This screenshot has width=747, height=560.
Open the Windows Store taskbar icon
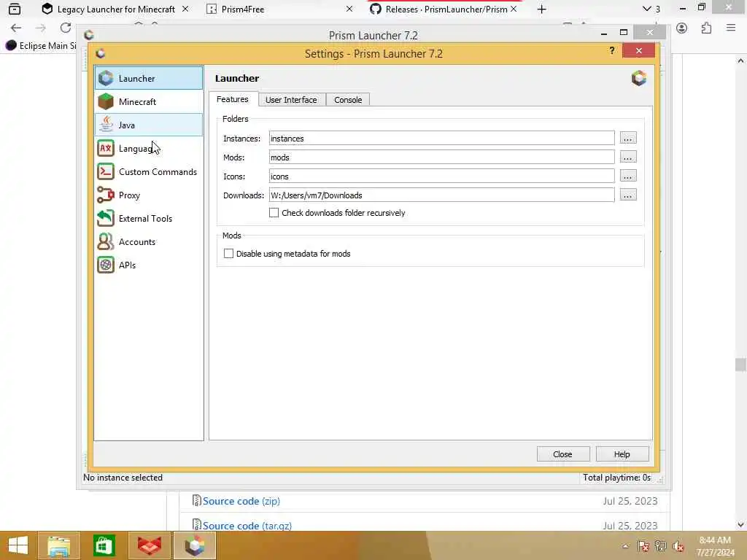[104, 545]
